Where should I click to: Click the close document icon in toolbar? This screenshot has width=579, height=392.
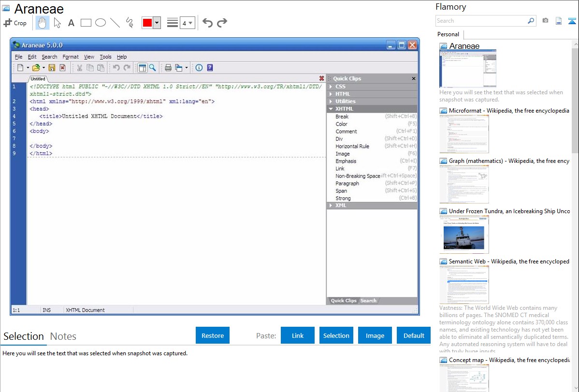point(63,68)
